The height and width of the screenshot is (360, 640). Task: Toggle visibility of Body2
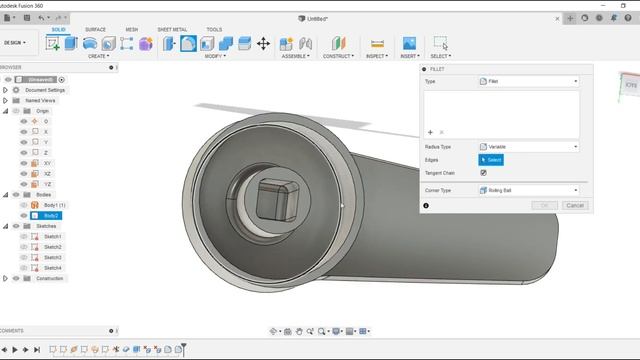(24, 216)
